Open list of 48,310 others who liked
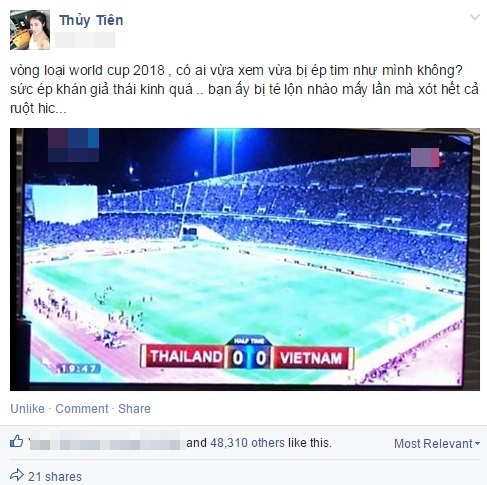Screen dimensions: 487x485 coord(248,443)
